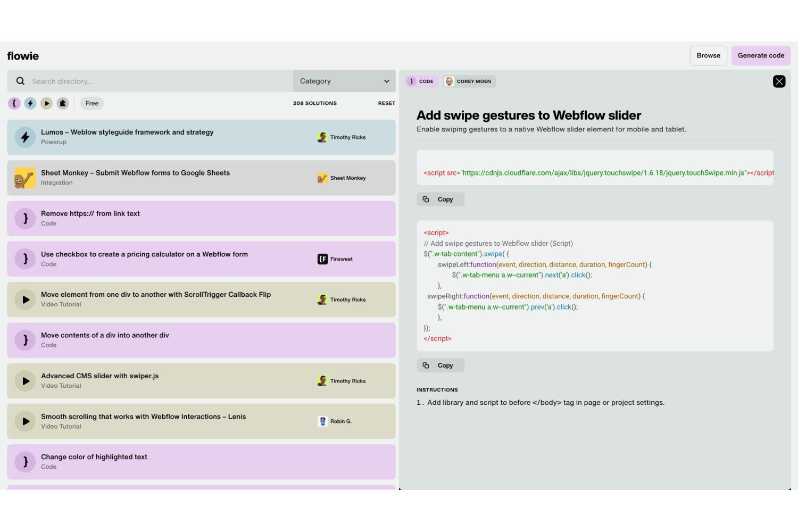
Task: Click Powerup label under Lumos
Action: 54,142
